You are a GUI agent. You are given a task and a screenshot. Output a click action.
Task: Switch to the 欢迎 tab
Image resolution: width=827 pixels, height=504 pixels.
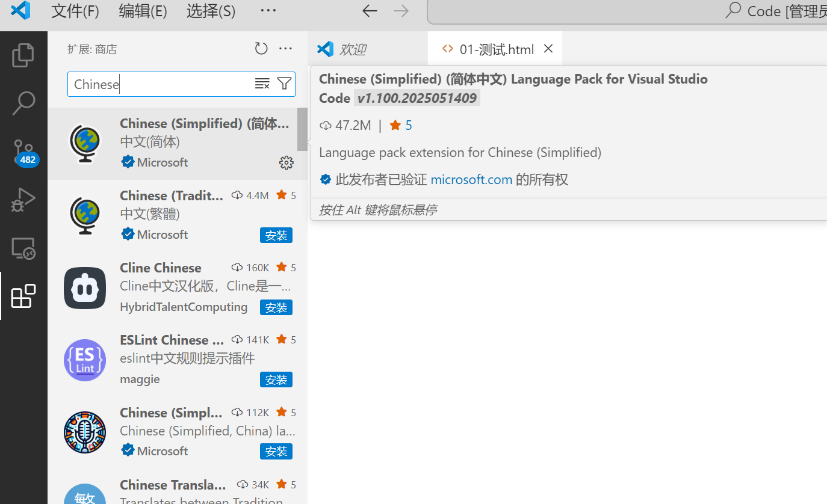pos(352,49)
